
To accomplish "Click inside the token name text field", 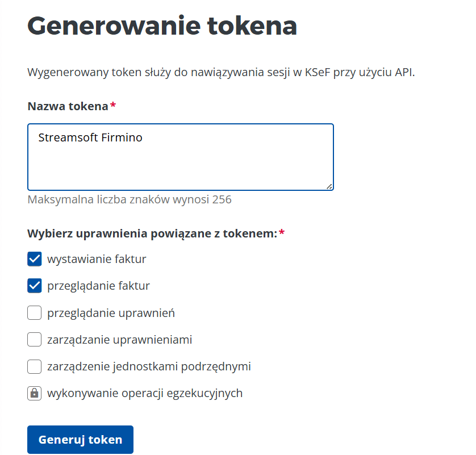I will pos(181,156).
